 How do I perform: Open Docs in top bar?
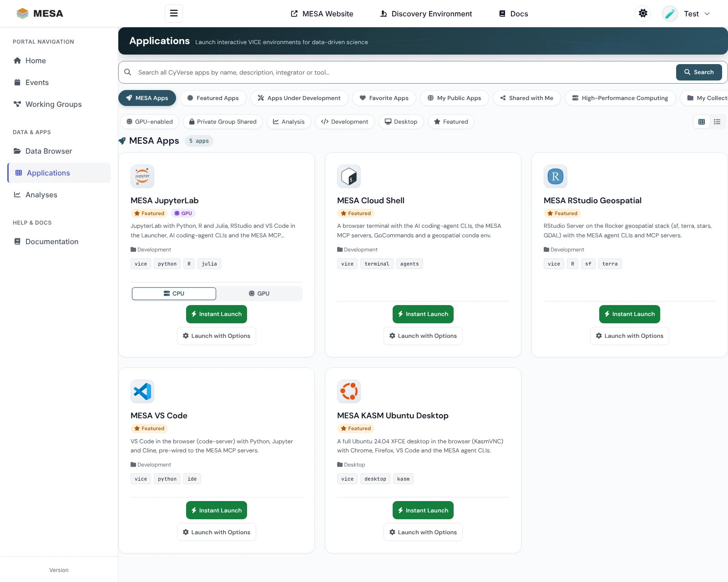coord(514,14)
